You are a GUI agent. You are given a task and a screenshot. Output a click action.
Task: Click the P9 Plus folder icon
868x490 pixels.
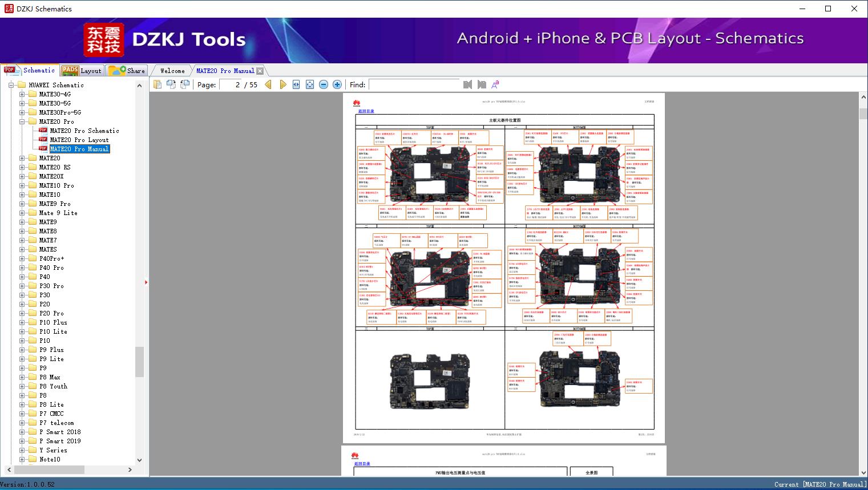(x=33, y=350)
